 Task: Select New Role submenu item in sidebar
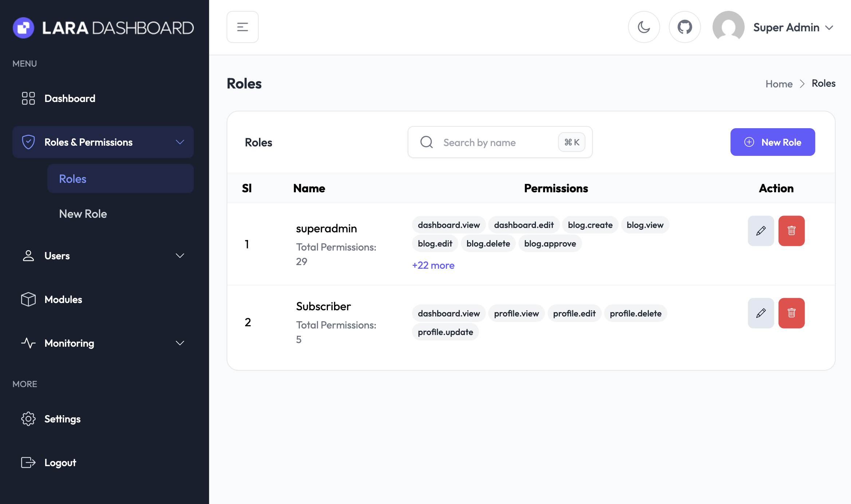click(x=120, y=214)
